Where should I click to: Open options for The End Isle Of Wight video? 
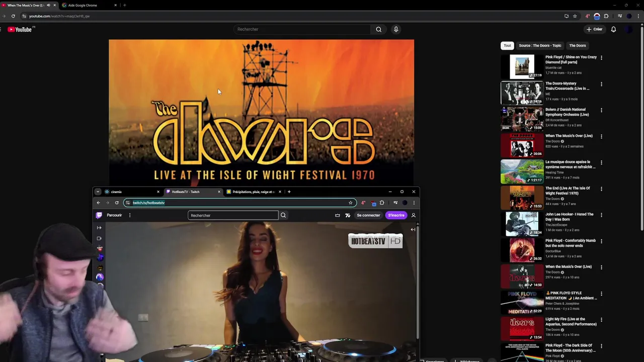pos(601,189)
